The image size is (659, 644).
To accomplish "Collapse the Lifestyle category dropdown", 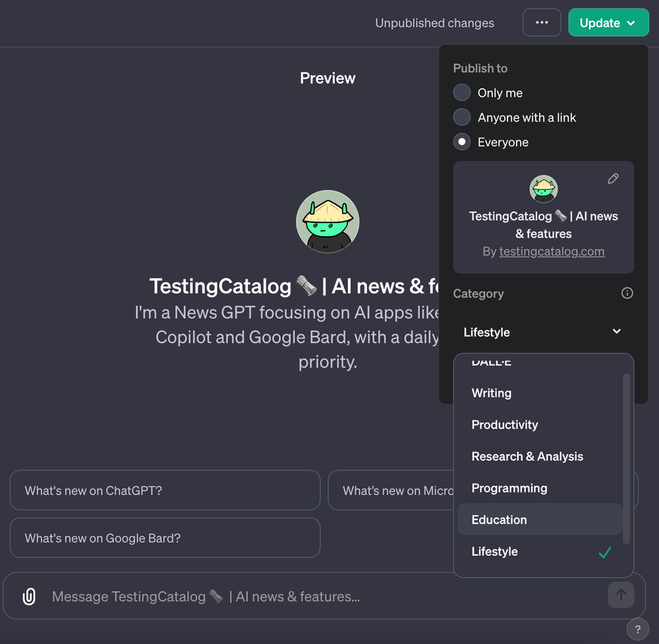I will click(x=616, y=332).
